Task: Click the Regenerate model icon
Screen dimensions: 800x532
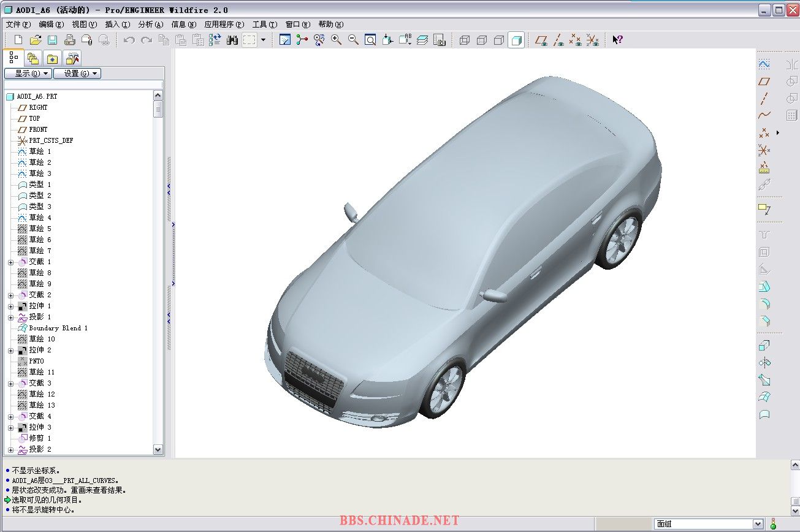Action: (x=215, y=40)
